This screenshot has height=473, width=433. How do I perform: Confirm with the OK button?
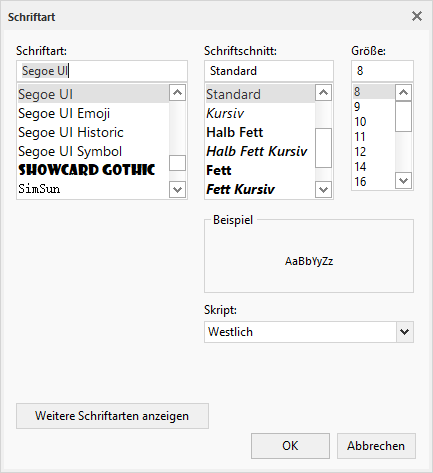[290, 446]
